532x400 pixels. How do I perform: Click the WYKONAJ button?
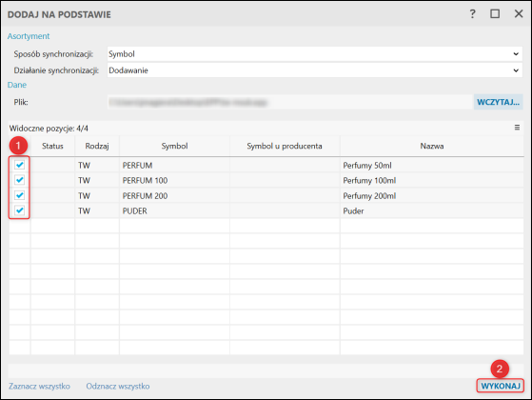[x=501, y=386]
